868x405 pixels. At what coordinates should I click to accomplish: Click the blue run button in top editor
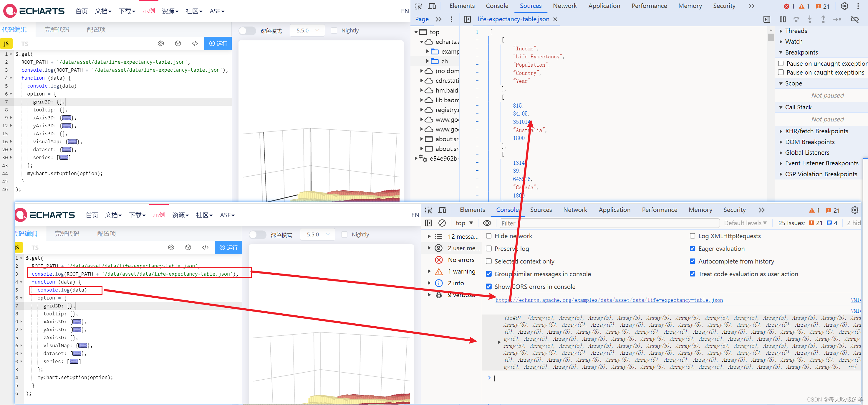pos(218,44)
